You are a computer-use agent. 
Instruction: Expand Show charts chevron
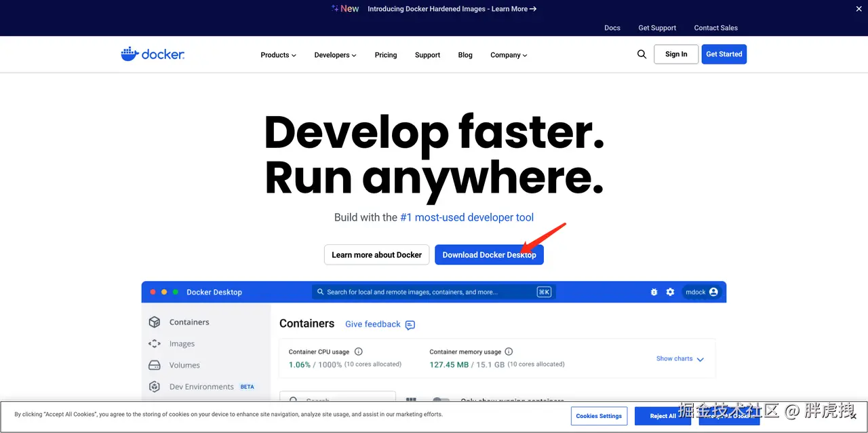point(701,359)
